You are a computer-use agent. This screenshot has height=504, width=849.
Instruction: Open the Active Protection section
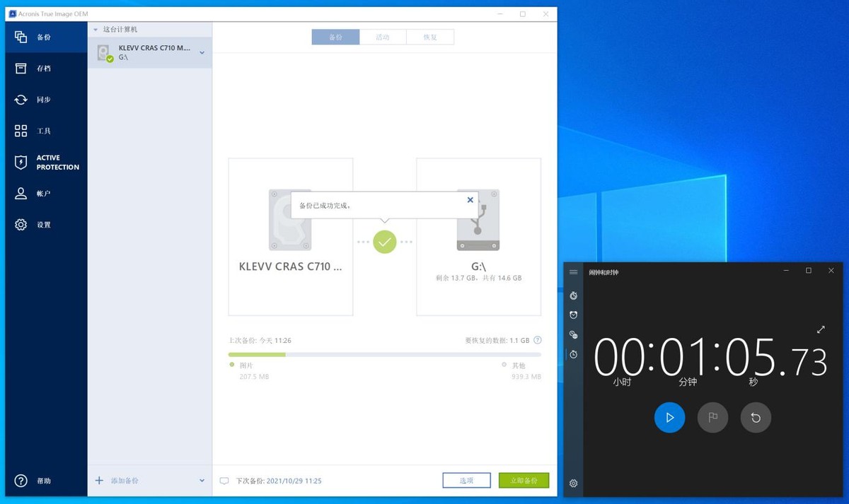46,163
